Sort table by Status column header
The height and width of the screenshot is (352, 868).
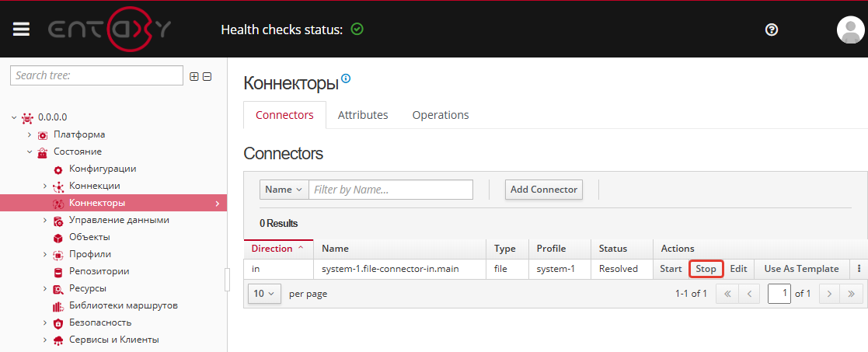[x=622, y=249]
